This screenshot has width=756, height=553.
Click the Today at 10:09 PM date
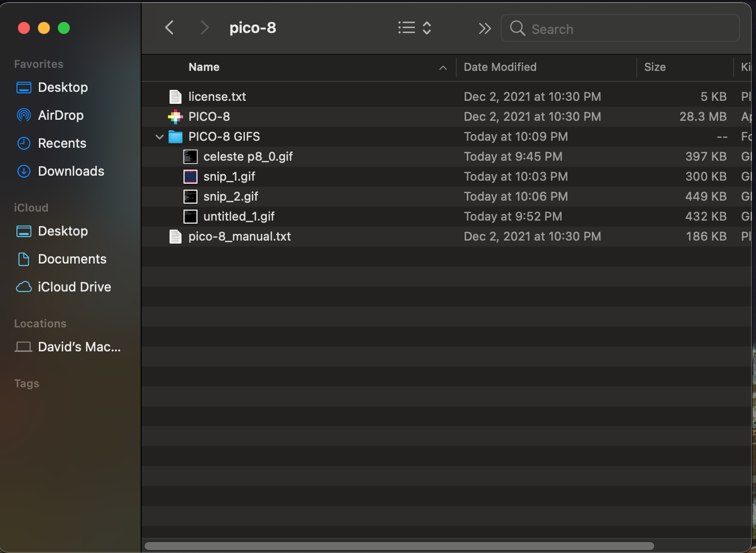(x=516, y=137)
